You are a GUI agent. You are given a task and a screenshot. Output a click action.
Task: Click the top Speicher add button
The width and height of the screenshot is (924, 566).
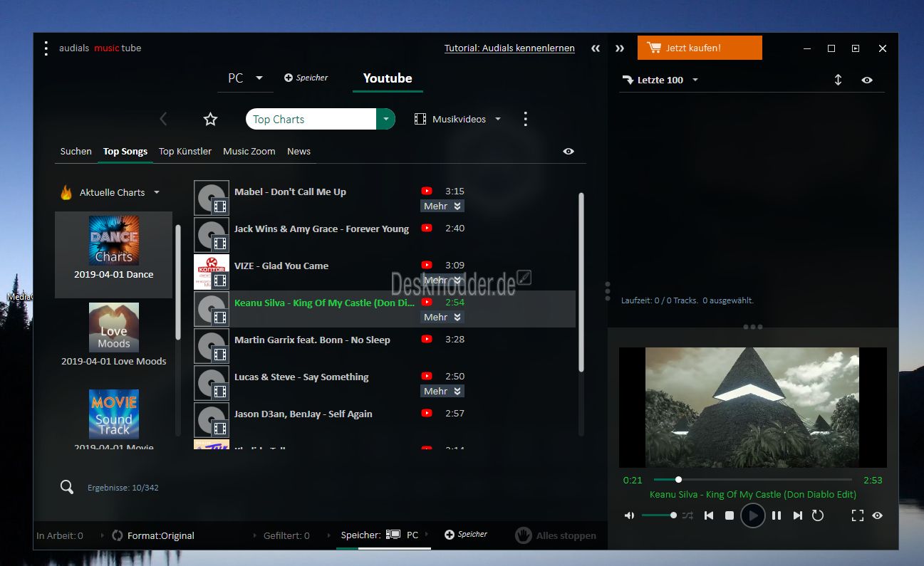click(306, 78)
